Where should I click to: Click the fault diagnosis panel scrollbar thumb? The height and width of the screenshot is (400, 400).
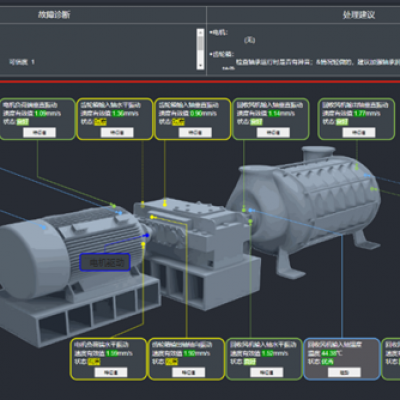(x=200, y=43)
